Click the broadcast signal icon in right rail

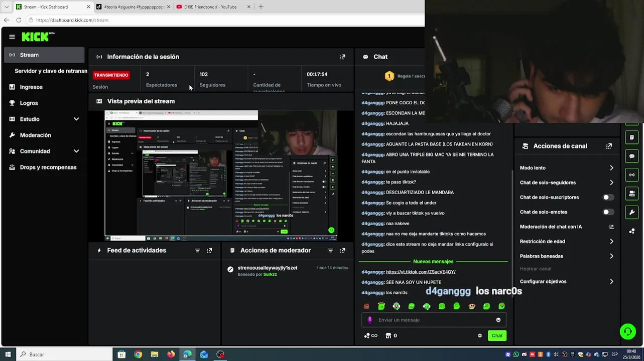point(632,175)
